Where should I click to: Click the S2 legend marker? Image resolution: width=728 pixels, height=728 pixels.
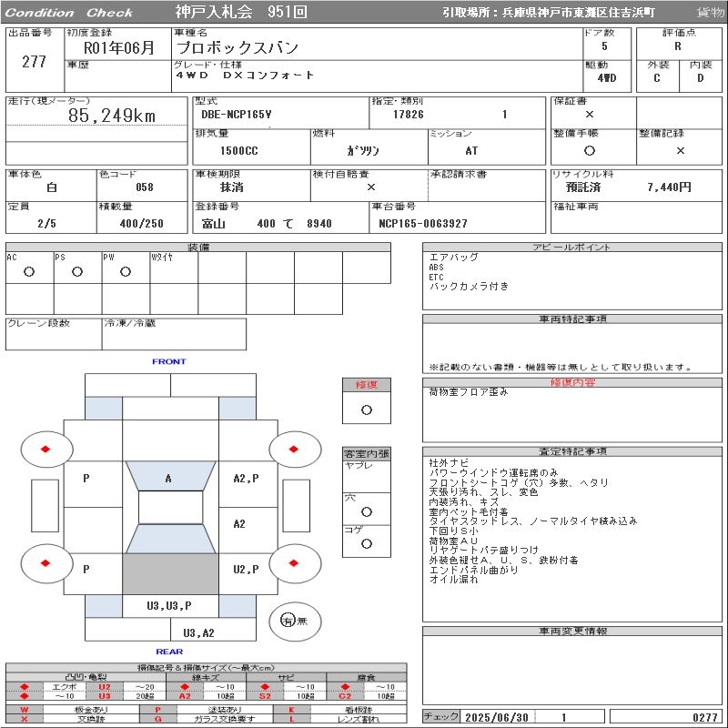click(x=265, y=696)
